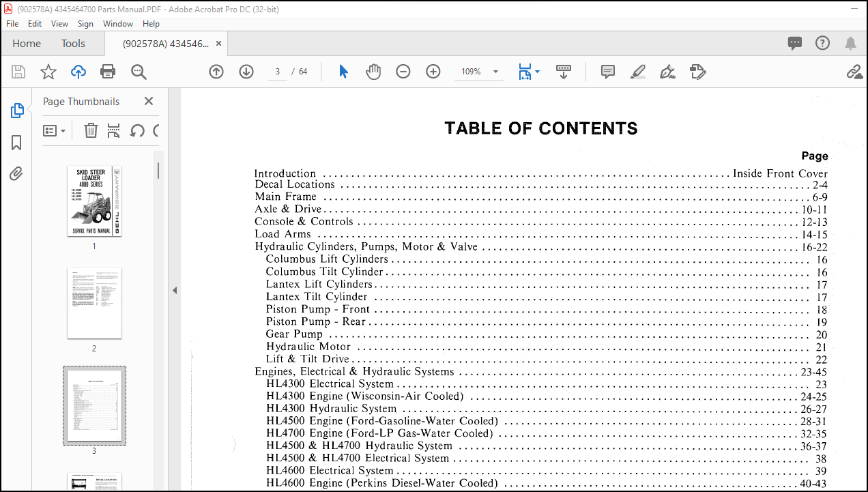Viewport: 868px width, 492px height.
Task: Click the page number input field
Action: coord(278,72)
